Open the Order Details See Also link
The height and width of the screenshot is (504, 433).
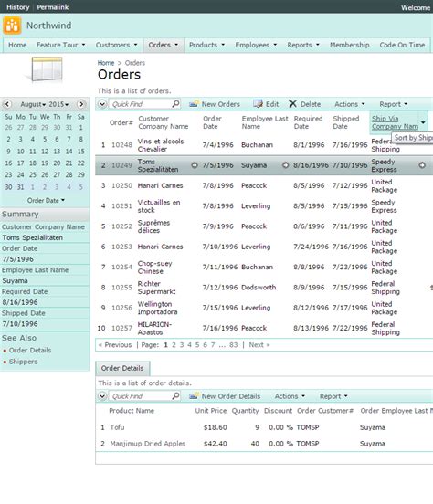point(30,350)
